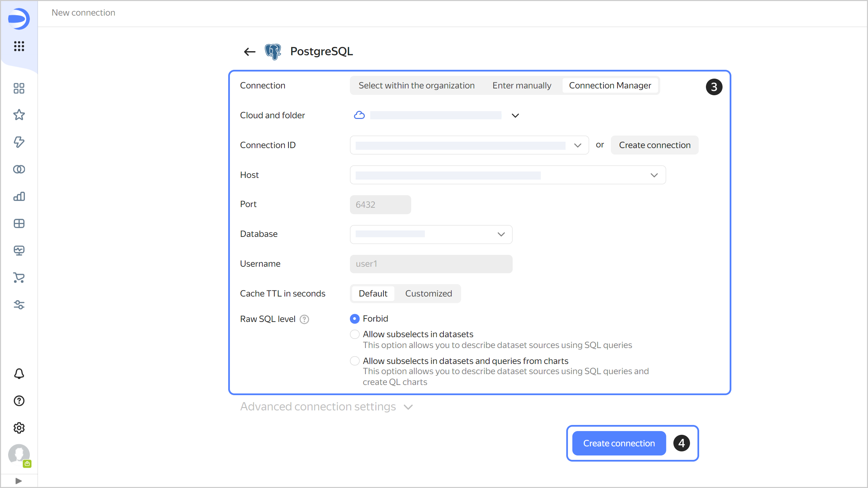868x488 pixels.
Task: Switch to Select within the organization tab
Action: [416, 85]
